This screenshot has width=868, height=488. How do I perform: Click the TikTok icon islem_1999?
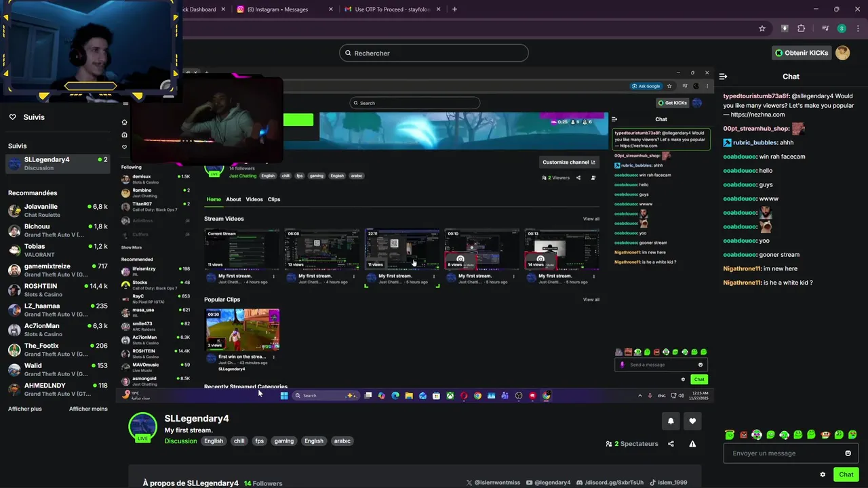[652, 483]
